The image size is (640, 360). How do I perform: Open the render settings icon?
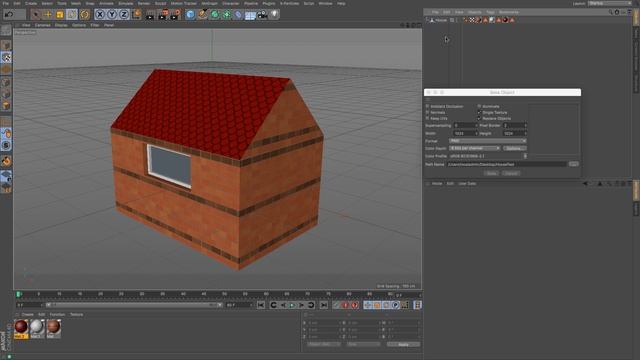[175, 15]
